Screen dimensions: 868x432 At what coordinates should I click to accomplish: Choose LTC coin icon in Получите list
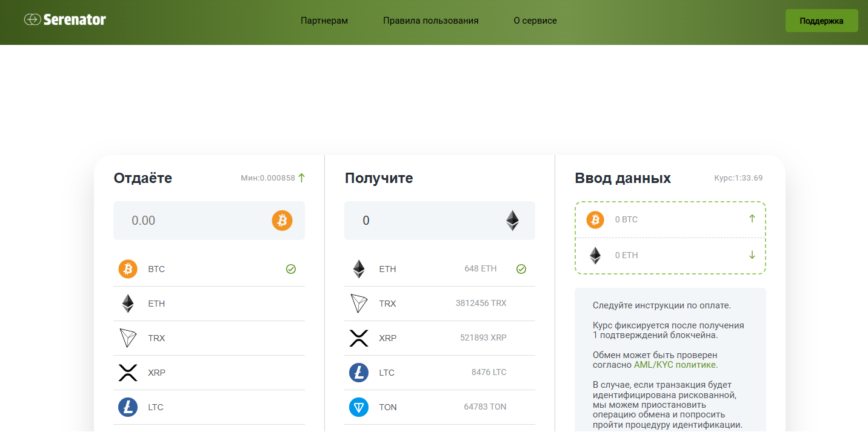(x=359, y=373)
